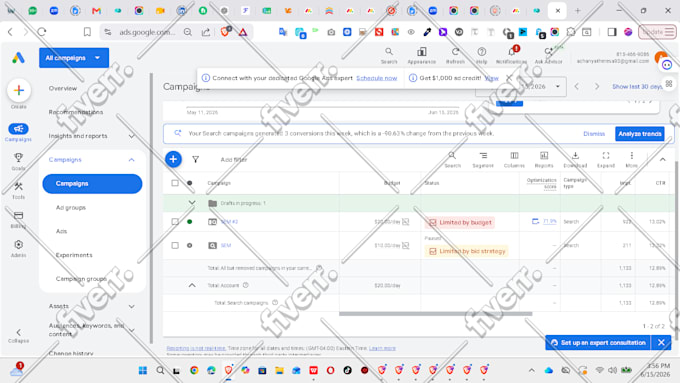Click the horizontal table scrollbar
The width and height of the screenshot is (680, 383).
(435, 314)
